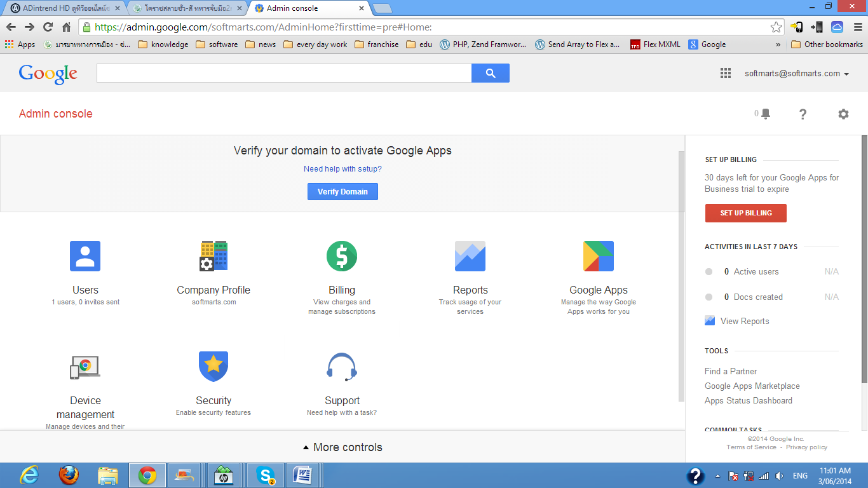
Task: Open the Google Apps Marketplace link
Action: [752, 386]
